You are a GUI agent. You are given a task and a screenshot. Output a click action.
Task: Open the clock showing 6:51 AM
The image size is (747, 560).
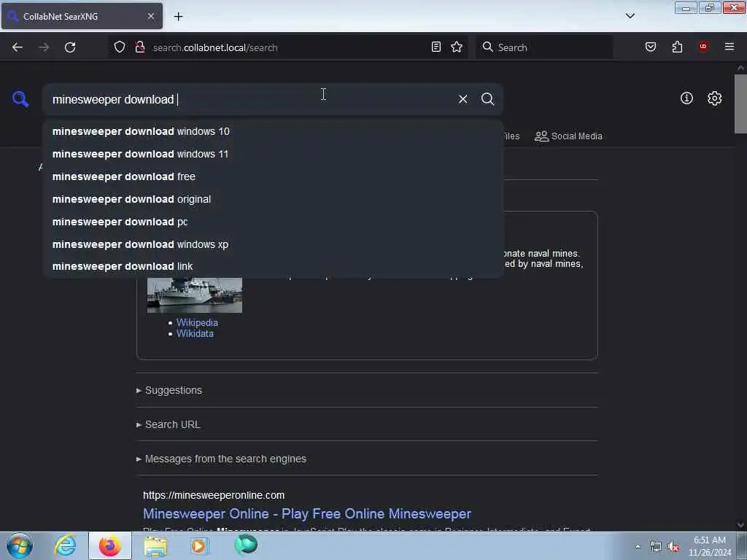(x=709, y=546)
